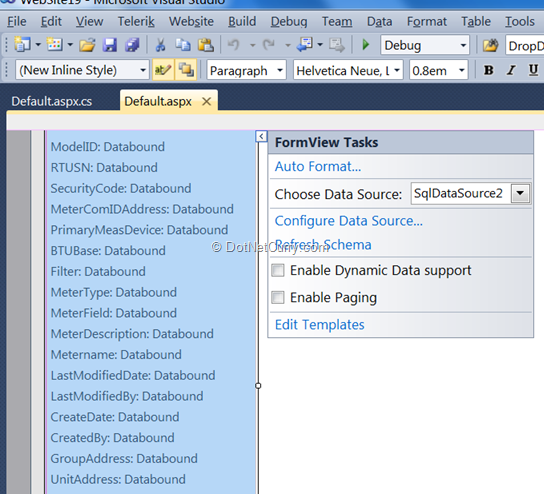Screen dimensions: 544x494
Task: Click the Open File folder icon
Action: (87, 45)
